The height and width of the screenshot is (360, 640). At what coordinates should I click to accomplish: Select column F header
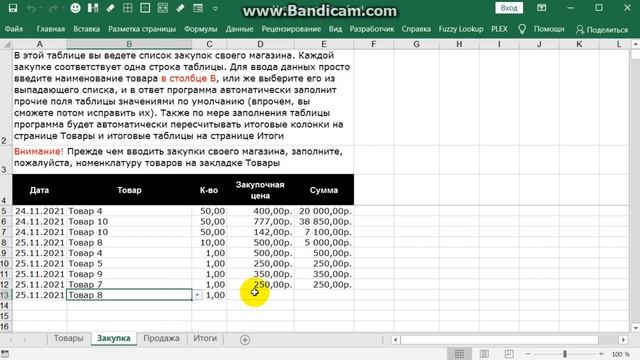(373, 44)
